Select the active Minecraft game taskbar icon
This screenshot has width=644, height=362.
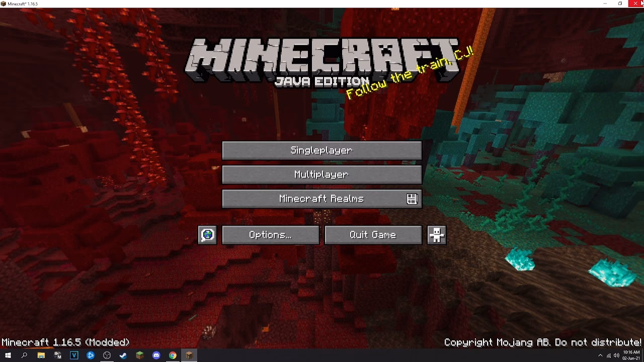click(x=189, y=355)
